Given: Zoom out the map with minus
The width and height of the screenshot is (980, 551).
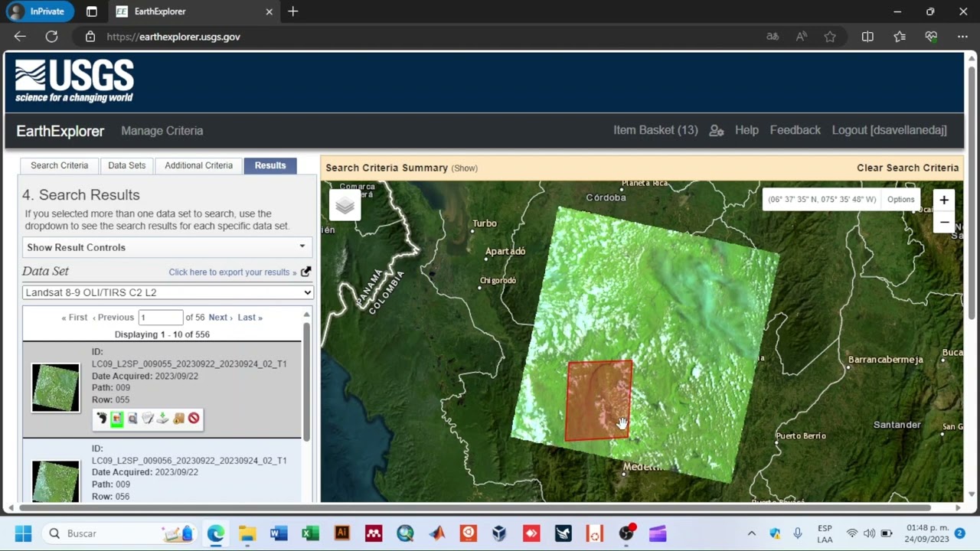Looking at the screenshot, I should click(x=944, y=222).
